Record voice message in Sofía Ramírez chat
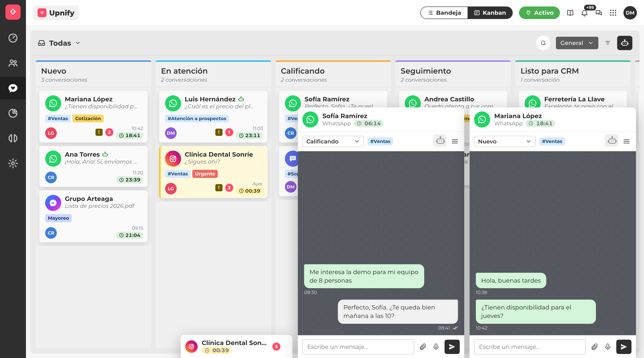644x358 pixels. 436,347
